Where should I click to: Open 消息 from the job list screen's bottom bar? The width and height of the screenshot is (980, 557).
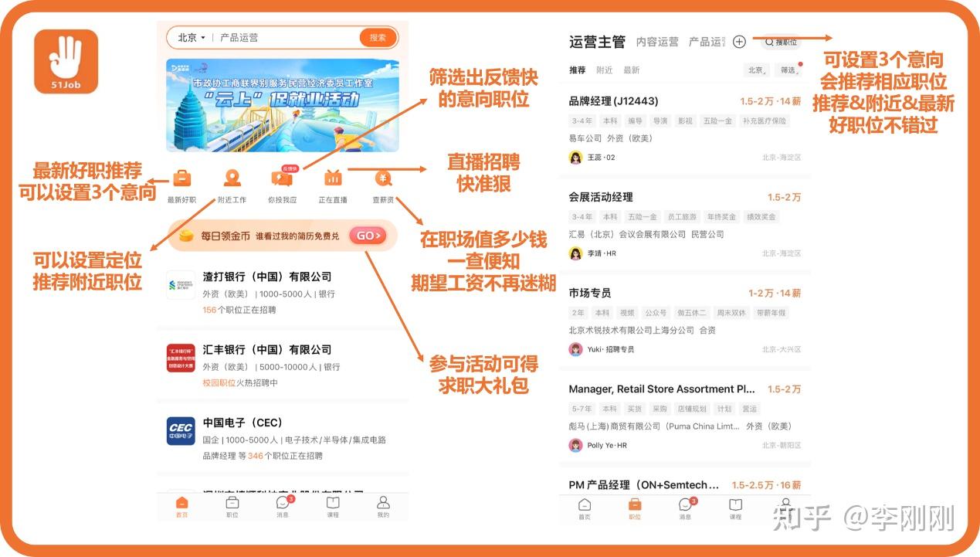coord(685,509)
